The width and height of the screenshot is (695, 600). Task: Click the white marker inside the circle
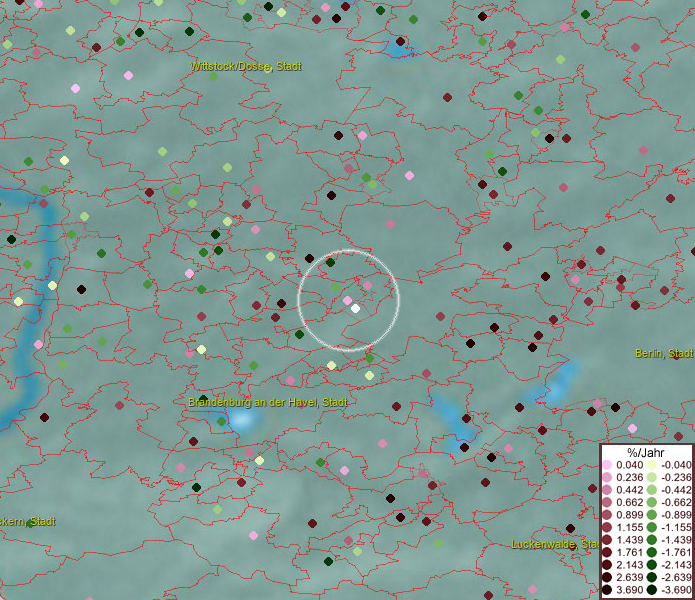point(355,309)
